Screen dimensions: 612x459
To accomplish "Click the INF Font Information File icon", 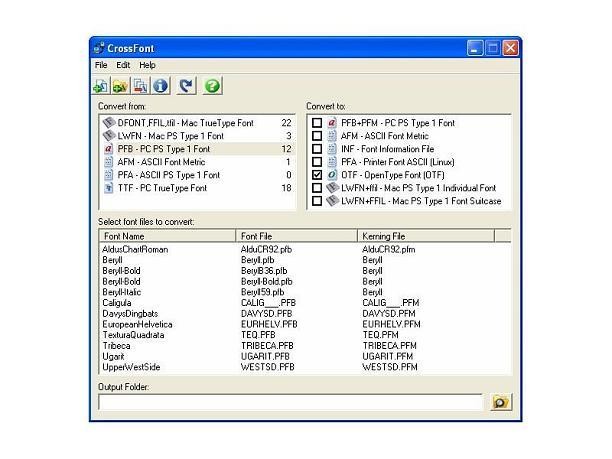I will [332, 149].
